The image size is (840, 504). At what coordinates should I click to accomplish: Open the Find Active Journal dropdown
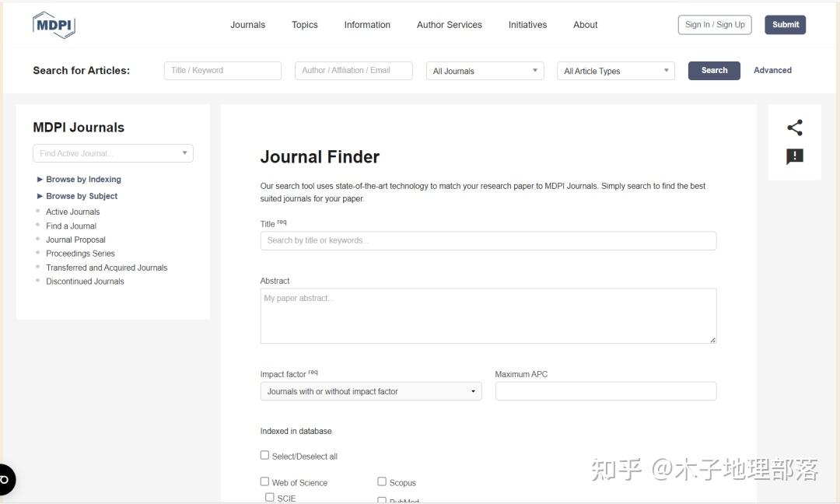pos(113,153)
